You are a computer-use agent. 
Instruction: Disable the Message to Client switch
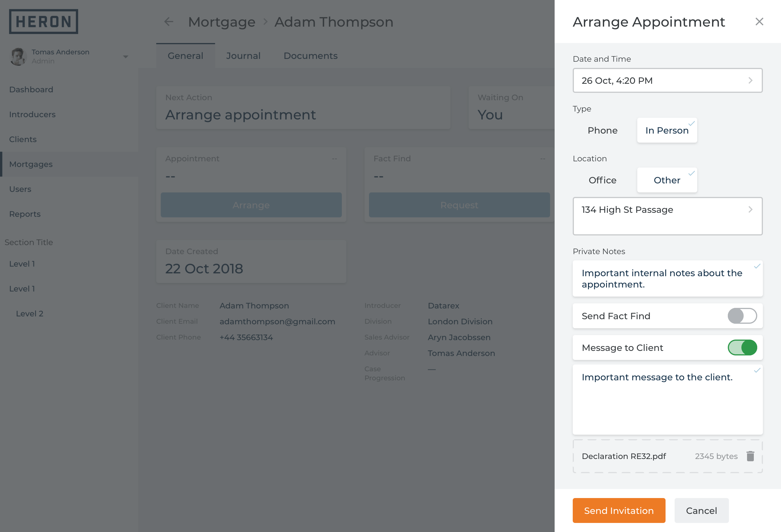[742, 347]
